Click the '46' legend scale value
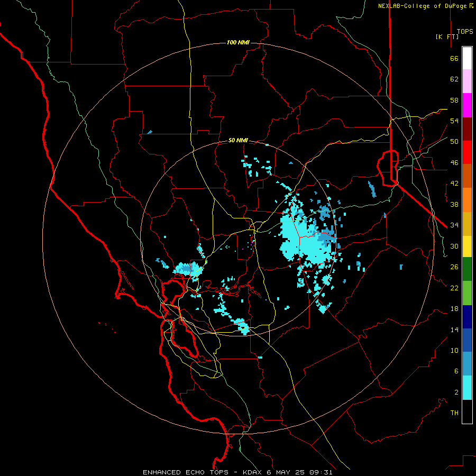This screenshot has width=476, height=476. coord(454,163)
